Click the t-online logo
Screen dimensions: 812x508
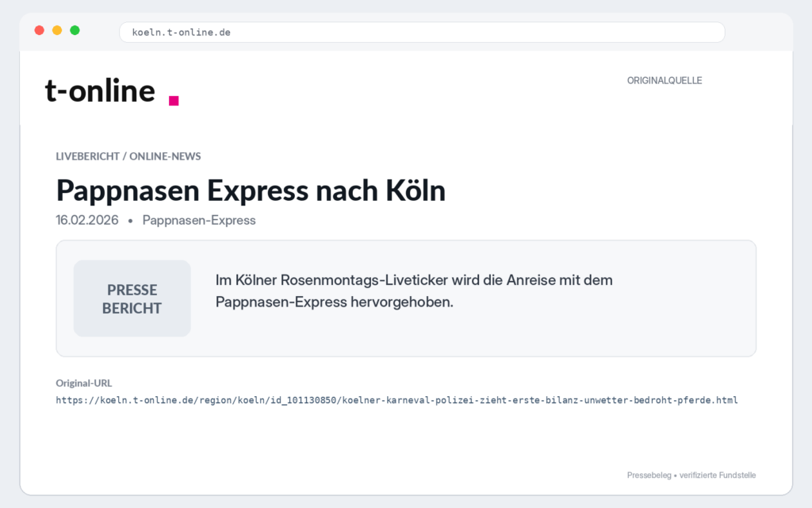[x=112, y=91]
